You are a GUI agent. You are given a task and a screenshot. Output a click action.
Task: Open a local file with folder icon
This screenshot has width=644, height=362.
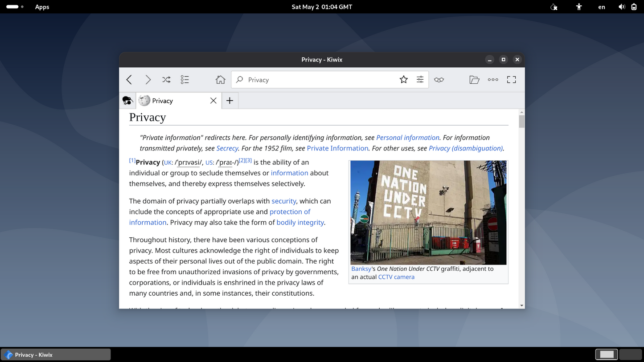474,80
